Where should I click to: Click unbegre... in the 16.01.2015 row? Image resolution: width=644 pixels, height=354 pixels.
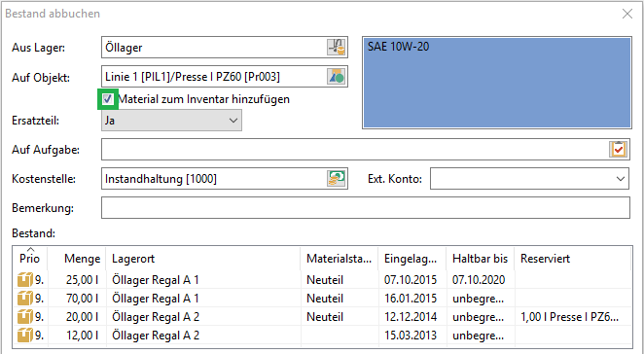[478, 299]
